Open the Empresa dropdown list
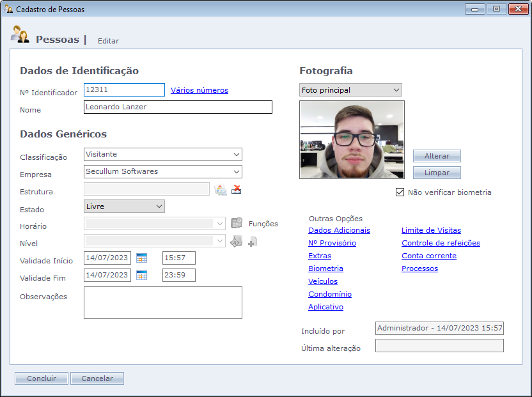Image resolution: width=532 pixels, height=397 pixels. [x=237, y=172]
